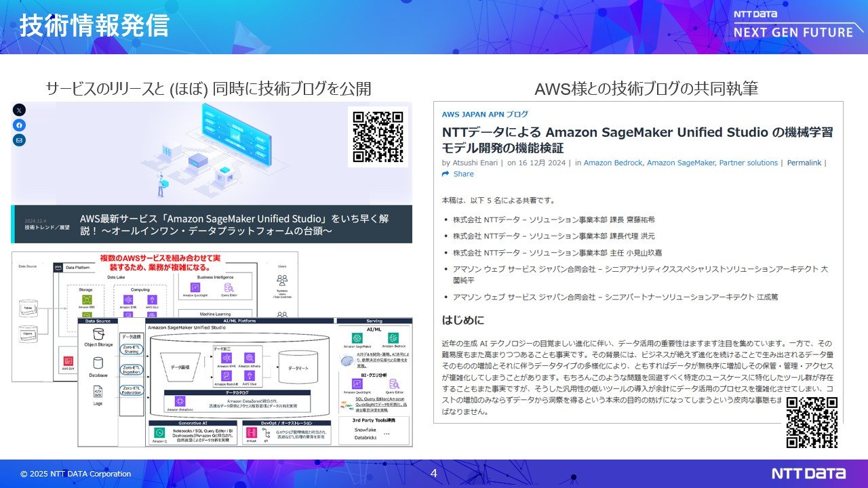The image size is (868, 488).
Task: Click the NTTデータによる Amazon SageMaker article headline
Action: 637,140
